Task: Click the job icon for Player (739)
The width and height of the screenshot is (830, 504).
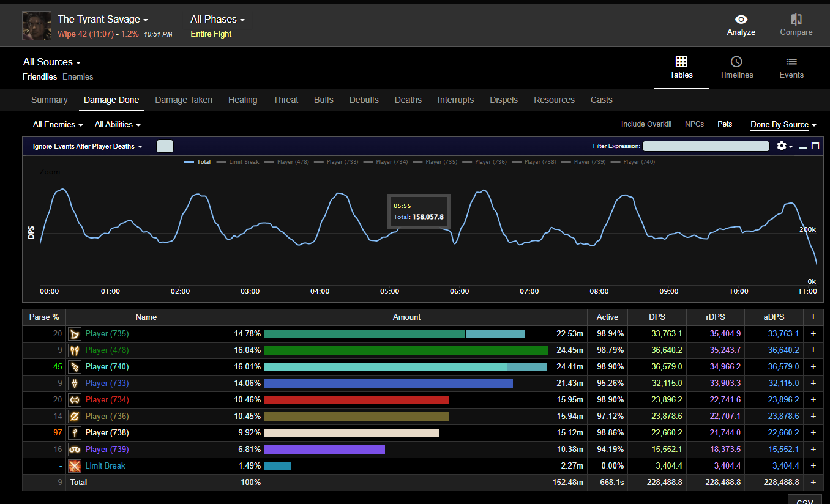Action: (75, 450)
